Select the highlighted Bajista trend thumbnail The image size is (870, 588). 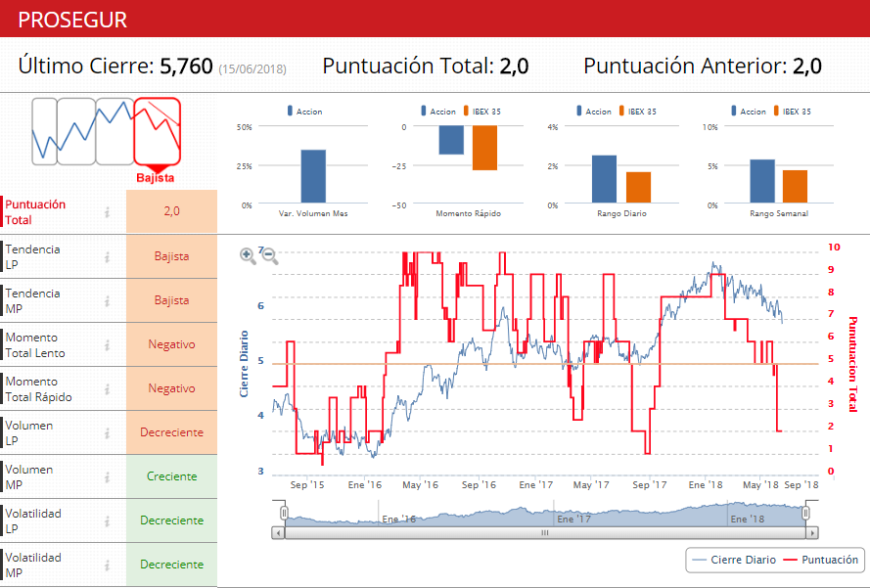tap(157, 132)
